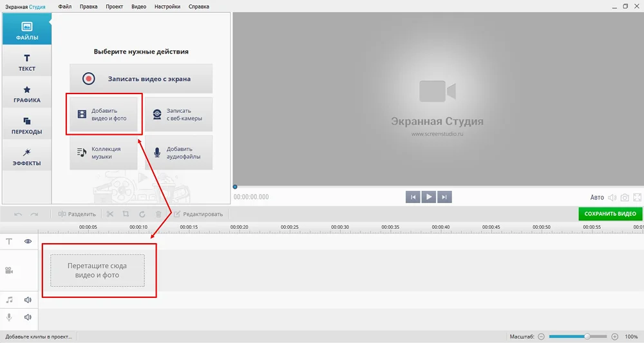Click Записать с веб-камеры button
Screen dimensions: 644x343
coord(178,114)
